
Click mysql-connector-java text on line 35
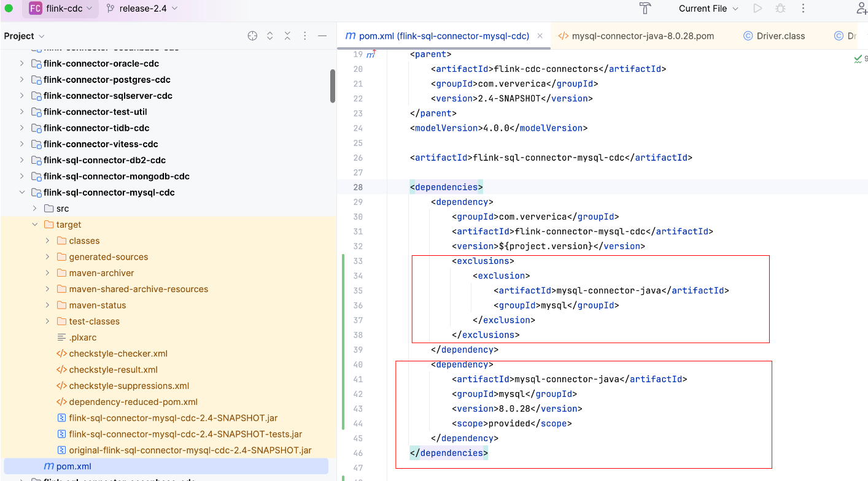click(x=608, y=290)
